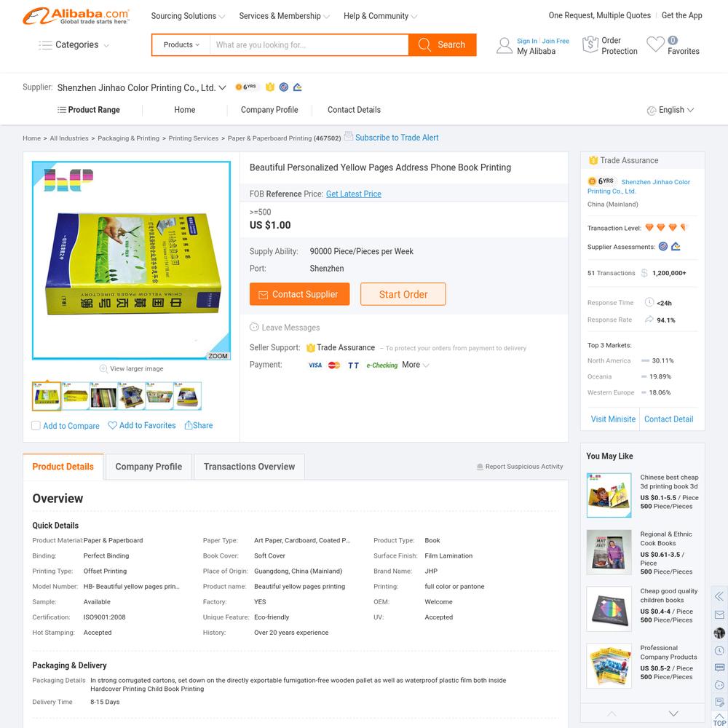Click the Get Latest Price link
Viewport: 728px width, 728px height.
[353, 194]
